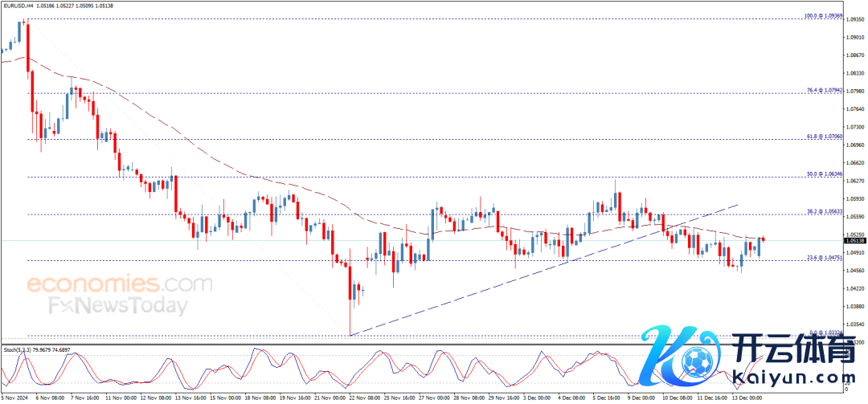Click the 23.6 Fibonacci level label

tap(824, 258)
